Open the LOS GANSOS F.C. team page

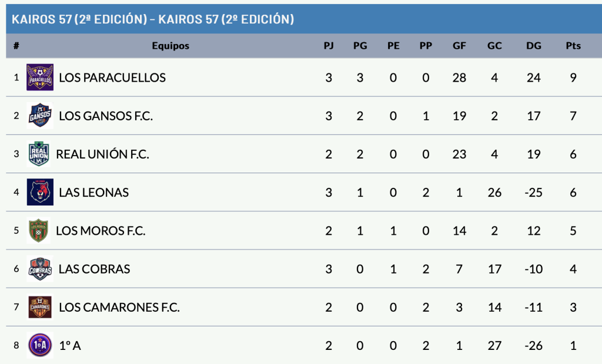[x=106, y=116]
